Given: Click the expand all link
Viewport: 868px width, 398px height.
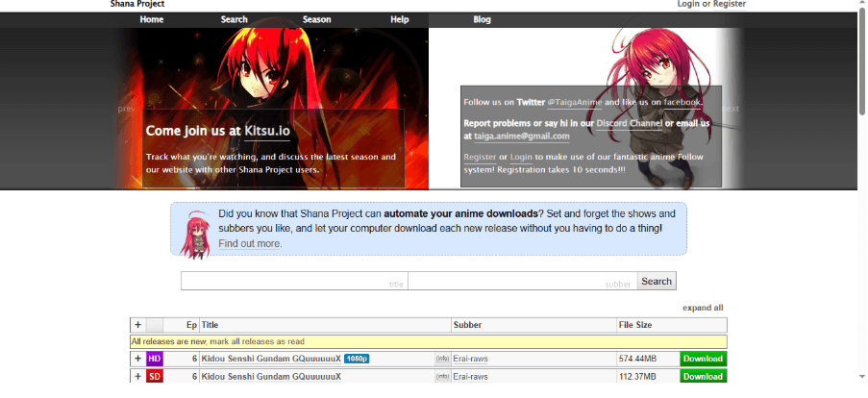Looking at the screenshot, I should click(x=703, y=308).
